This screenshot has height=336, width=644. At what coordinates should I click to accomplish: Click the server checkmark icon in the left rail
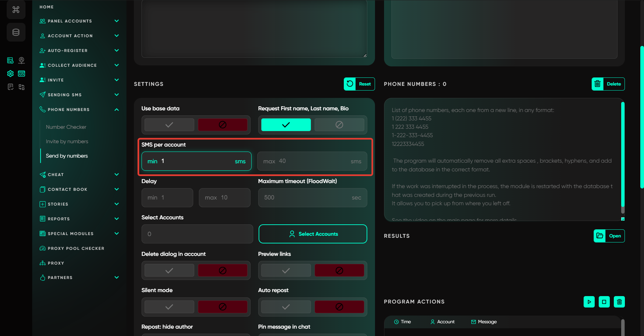[x=10, y=60]
